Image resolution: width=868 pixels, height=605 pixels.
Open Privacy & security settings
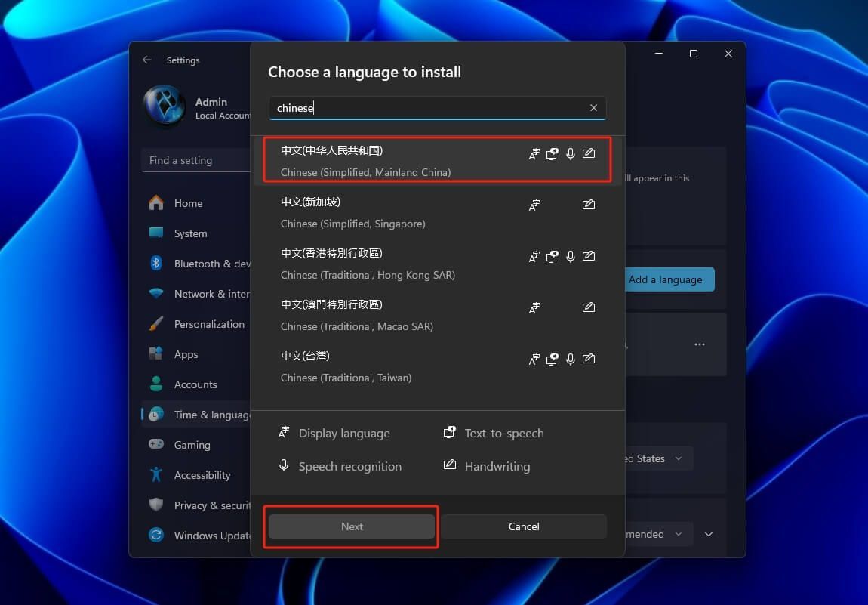pos(196,505)
